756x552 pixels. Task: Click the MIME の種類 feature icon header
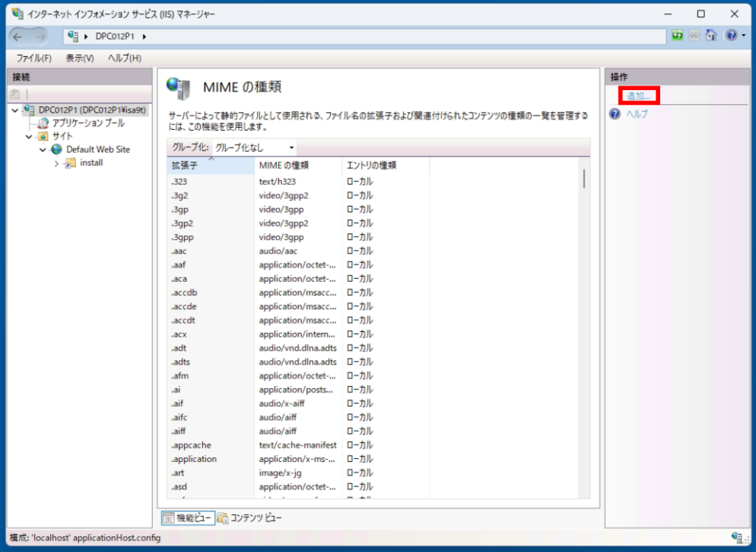pyautogui.click(x=179, y=86)
